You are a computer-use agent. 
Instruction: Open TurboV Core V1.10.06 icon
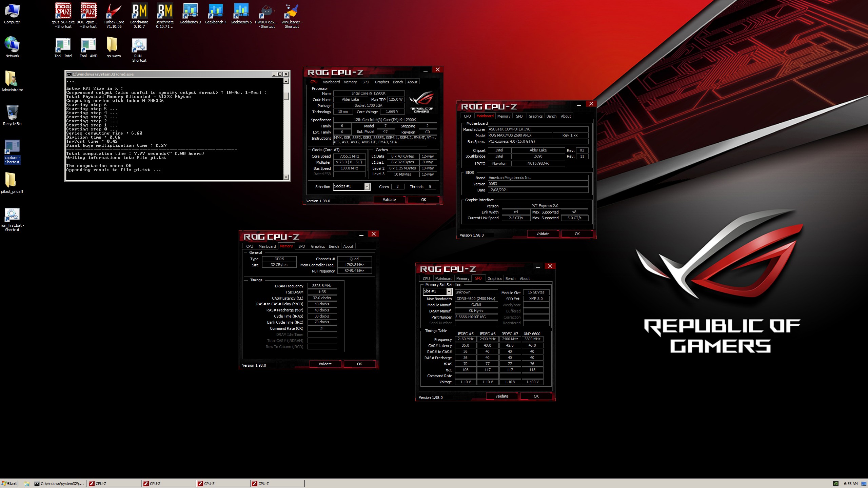[114, 15]
